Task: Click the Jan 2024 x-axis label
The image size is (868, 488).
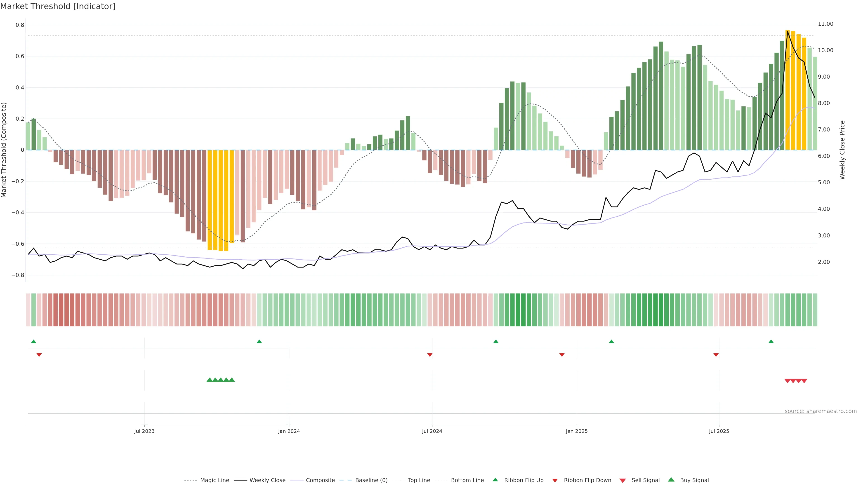Action: click(x=289, y=431)
